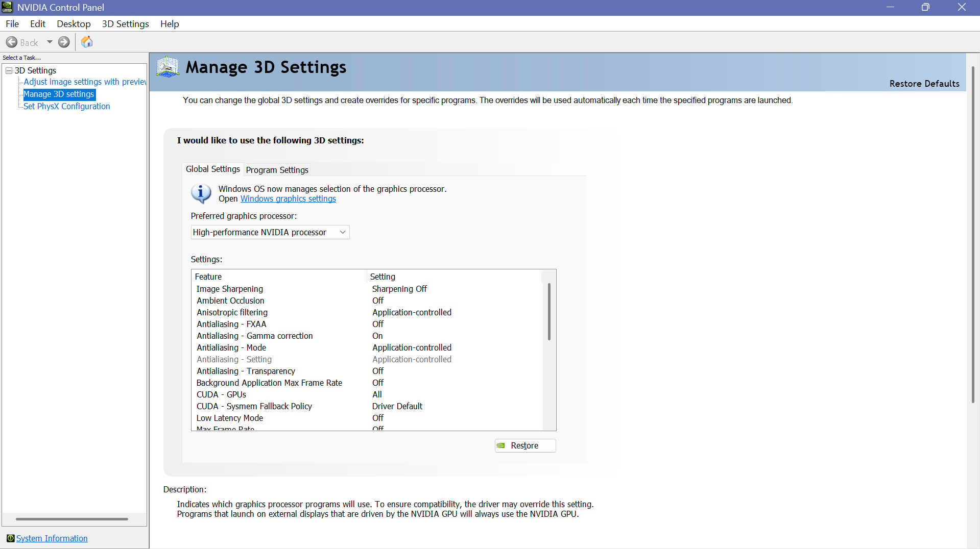Go to Home via the house icon
This screenshot has width=980, height=549.
87,42
